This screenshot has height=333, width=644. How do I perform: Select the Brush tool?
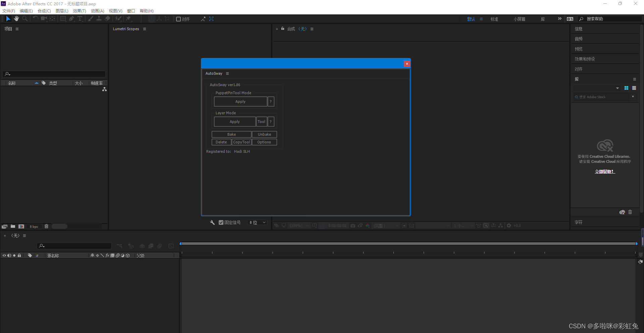pyautogui.click(x=91, y=19)
